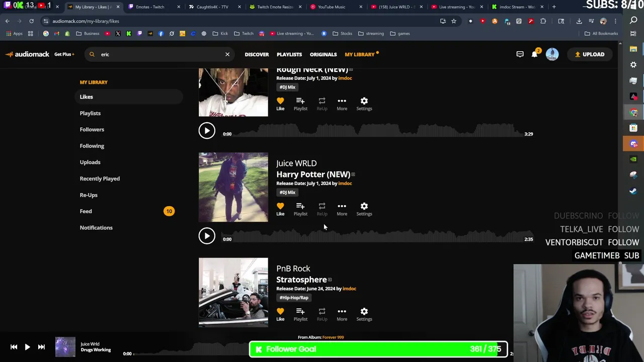Click the Upload button
This screenshot has height=362, width=644.
point(590,54)
